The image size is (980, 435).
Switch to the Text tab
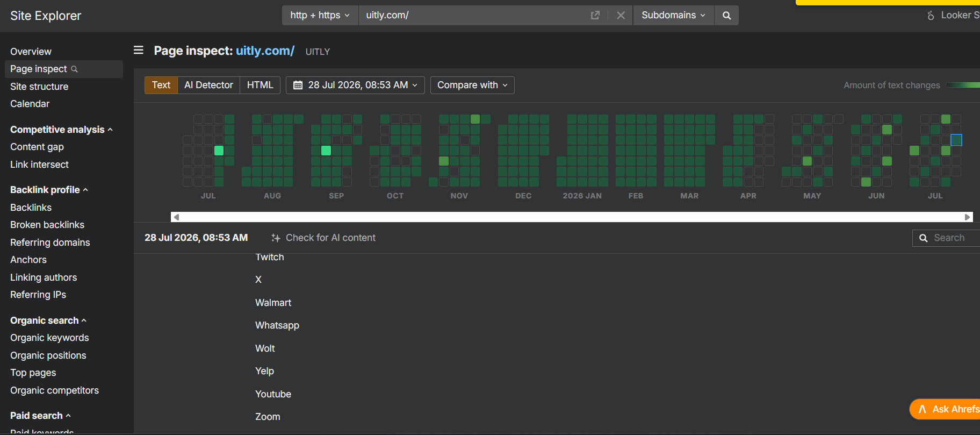pos(161,85)
